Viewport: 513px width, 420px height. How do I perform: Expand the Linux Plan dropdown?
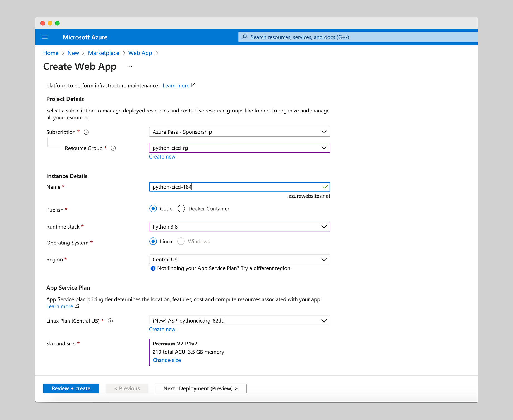click(x=239, y=321)
